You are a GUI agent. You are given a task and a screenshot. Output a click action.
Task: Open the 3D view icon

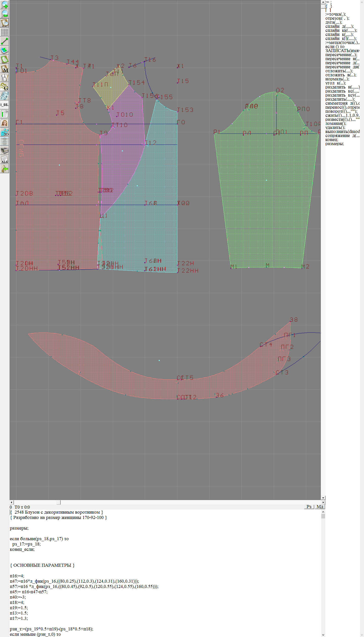point(5,132)
